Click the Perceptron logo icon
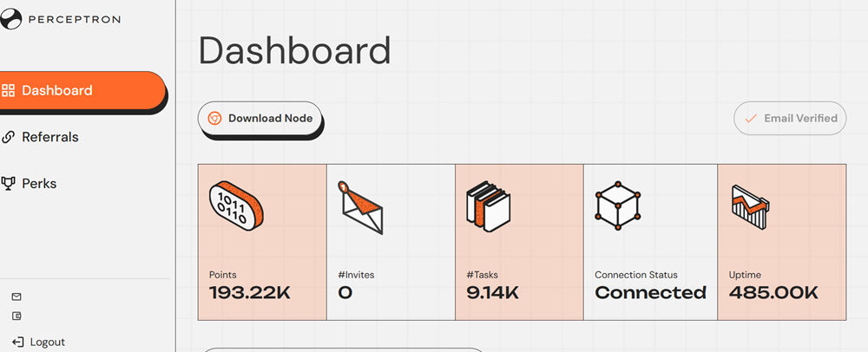 point(10,19)
